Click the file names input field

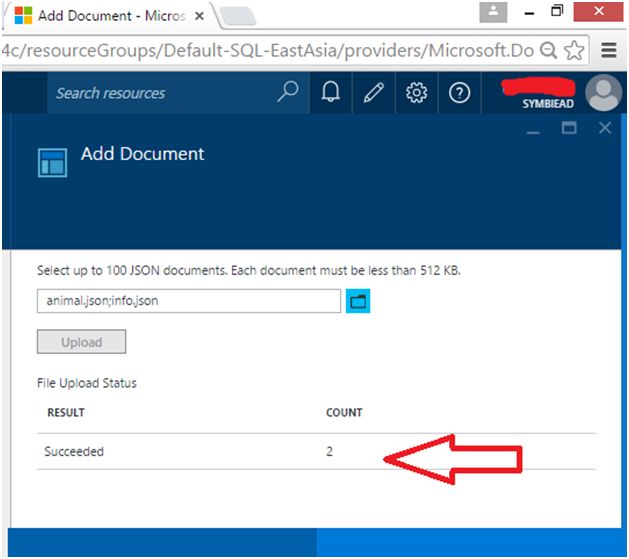pyautogui.click(x=189, y=301)
